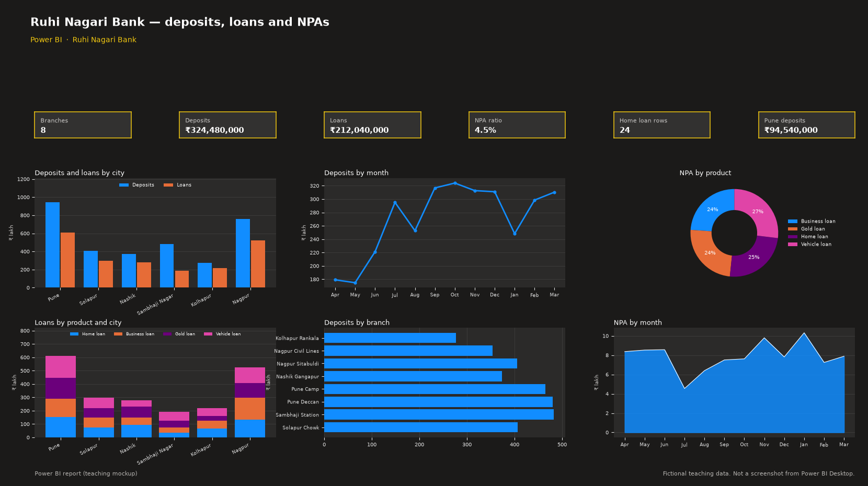This screenshot has height=486, width=868.
Task: Click the 'Sambhaji Nagar' label under city chart
Action: point(155,305)
